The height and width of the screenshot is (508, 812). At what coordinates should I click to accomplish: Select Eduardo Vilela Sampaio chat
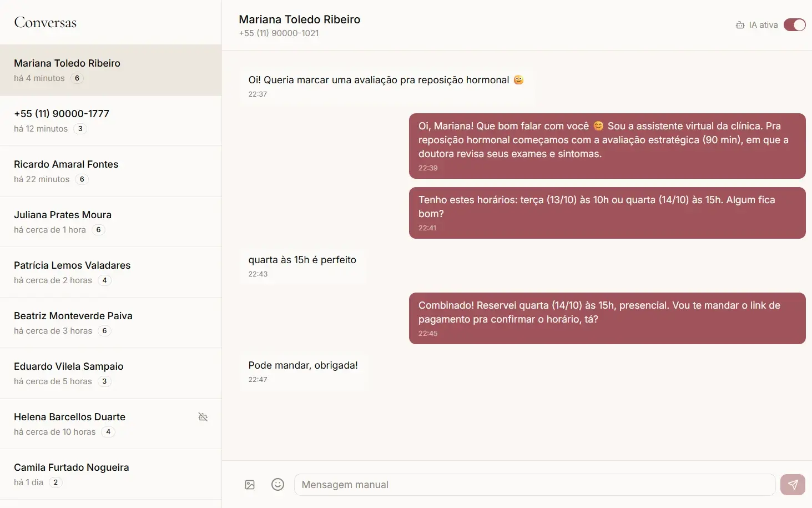[111, 373]
